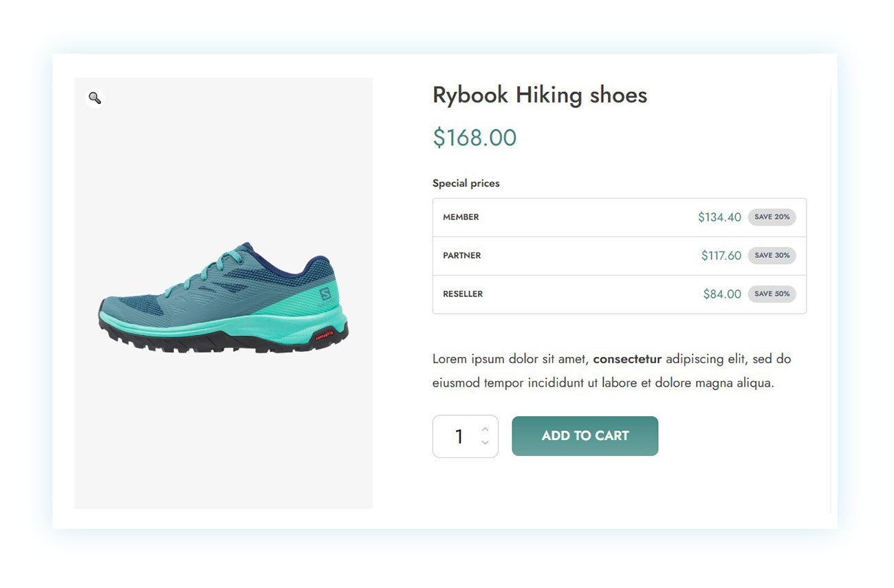Click the $134.40 member price

point(719,217)
